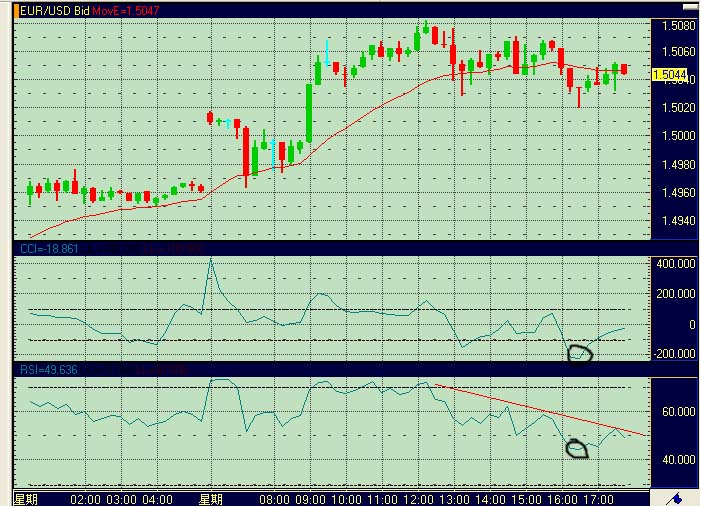Viewport: 701px width, 506px height.
Task: Click the 1.4960 price axis label
Action: (679, 193)
